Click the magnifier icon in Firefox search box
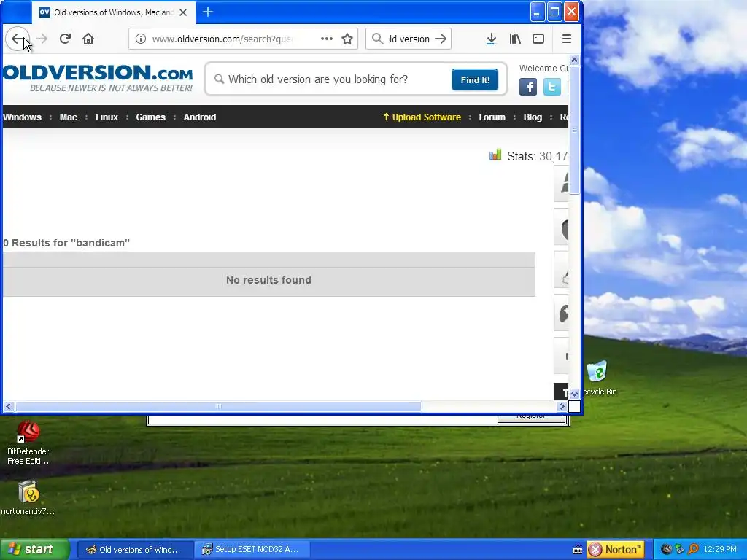The image size is (747, 560). pos(377,39)
